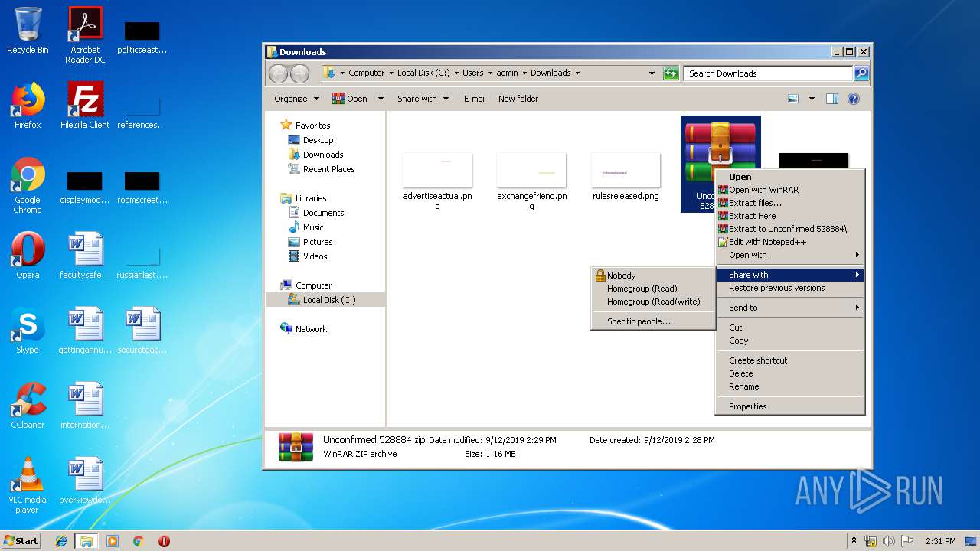This screenshot has width=980, height=551.
Task: Expand the Downloads breadcrumb arrow
Action: (x=577, y=73)
